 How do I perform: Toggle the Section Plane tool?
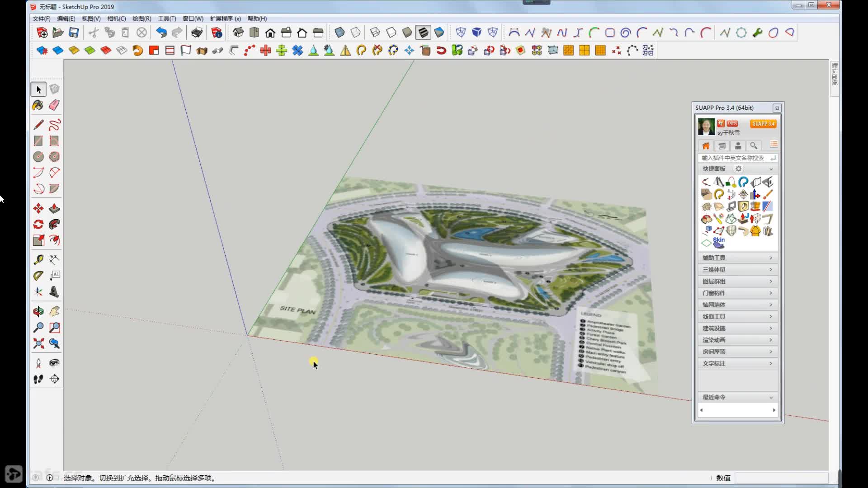(x=54, y=379)
